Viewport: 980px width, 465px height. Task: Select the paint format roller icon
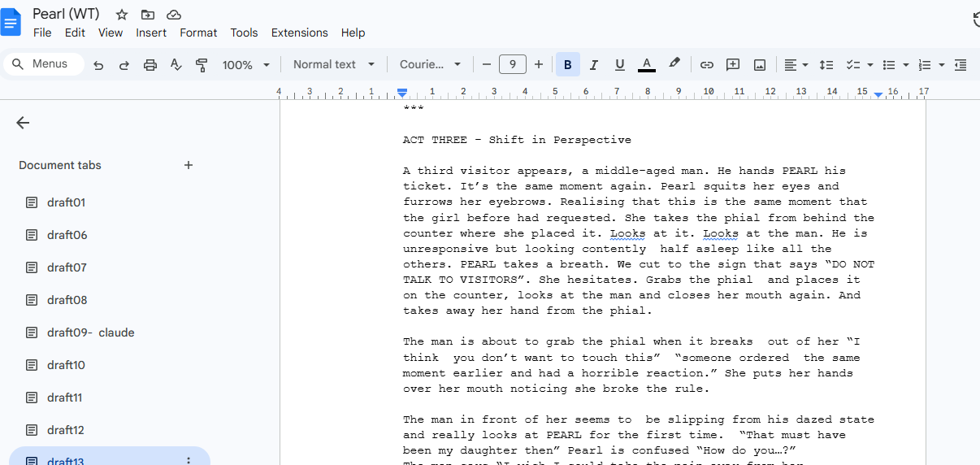[202, 65]
